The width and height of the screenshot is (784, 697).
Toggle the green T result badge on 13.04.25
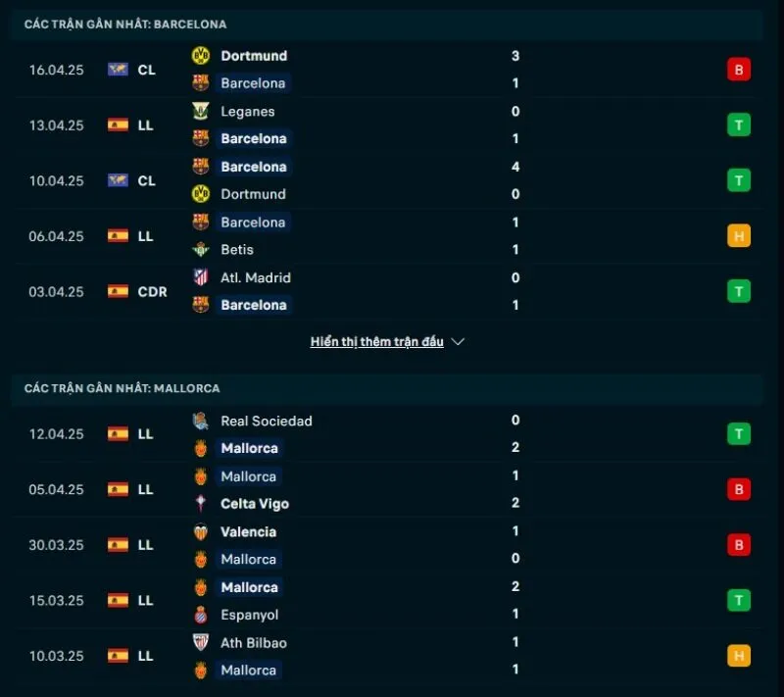(739, 124)
